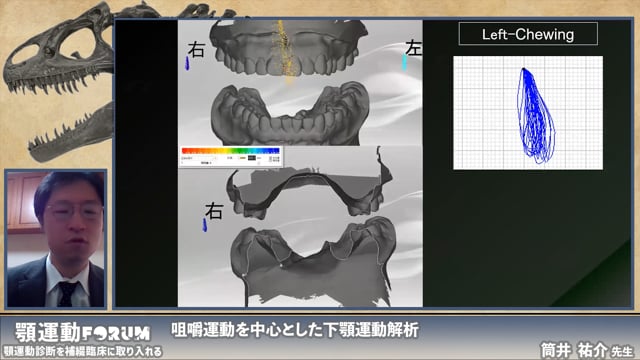Click the title 咀嚼運動を中心とした下顎運動解析
The width and height of the screenshot is (640, 360).
point(295,330)
